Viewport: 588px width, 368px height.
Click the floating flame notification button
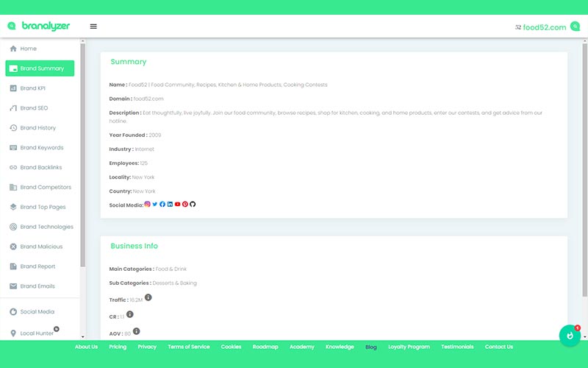[570, 336]
